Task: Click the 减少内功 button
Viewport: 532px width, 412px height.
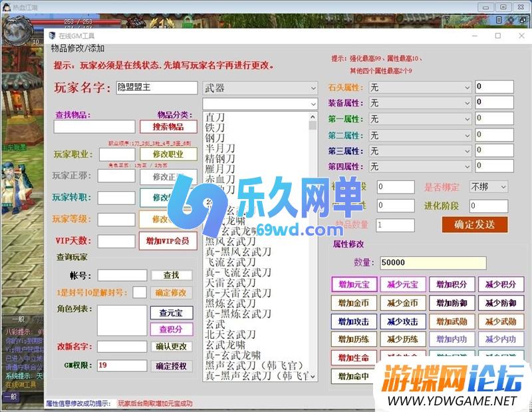Action: pyautogui.click(x=501, y=339)
